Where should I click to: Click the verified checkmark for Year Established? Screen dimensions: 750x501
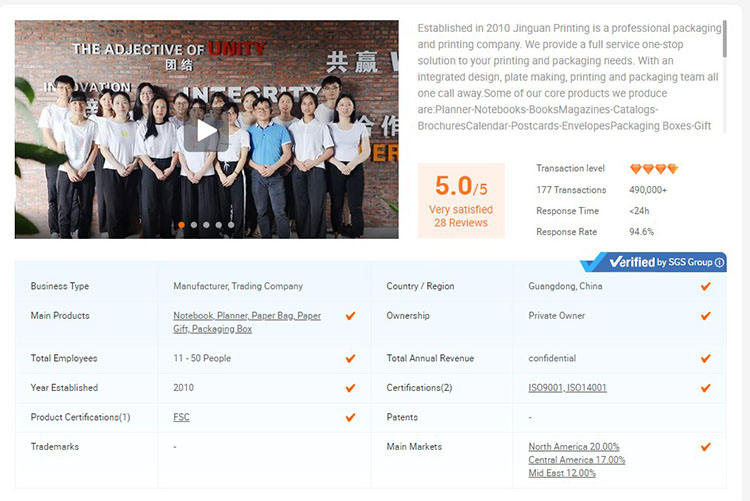[x=350, y=388]
